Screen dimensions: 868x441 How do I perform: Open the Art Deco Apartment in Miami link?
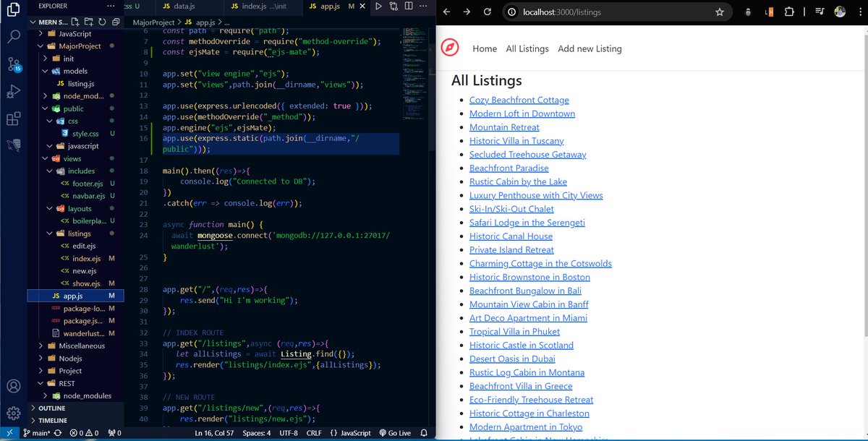pyautogui.click(x=528, y=318)
